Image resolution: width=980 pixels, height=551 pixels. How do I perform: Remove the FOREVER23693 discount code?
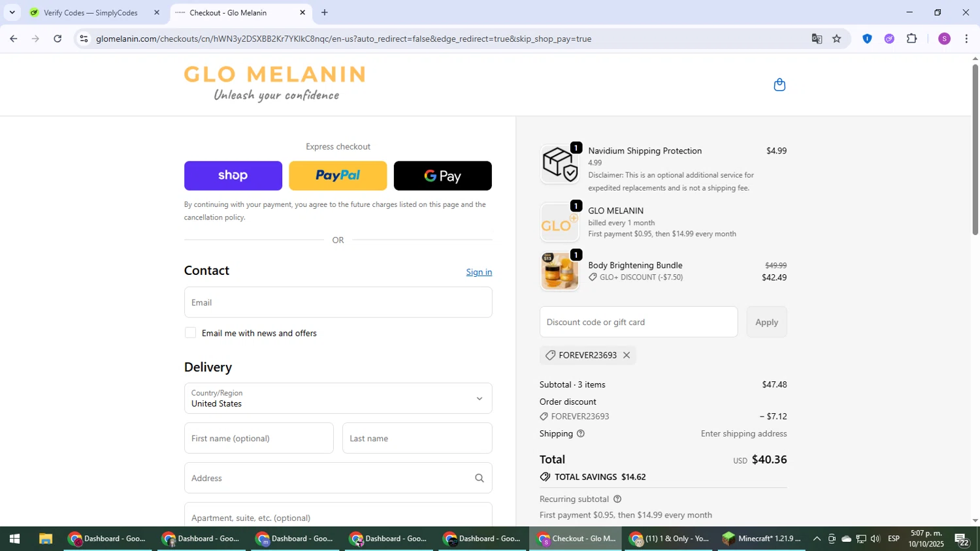pyautogui.click(x=627, y=355)
